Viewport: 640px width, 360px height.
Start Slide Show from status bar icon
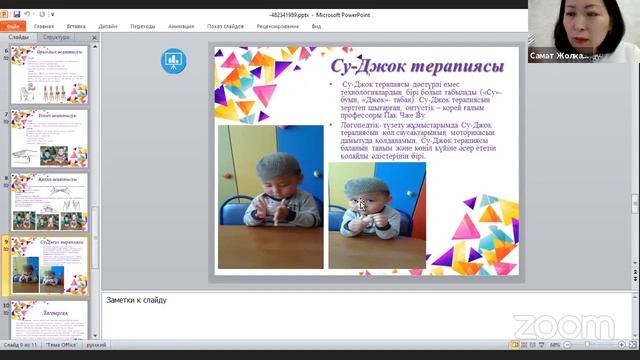point(542,345)
